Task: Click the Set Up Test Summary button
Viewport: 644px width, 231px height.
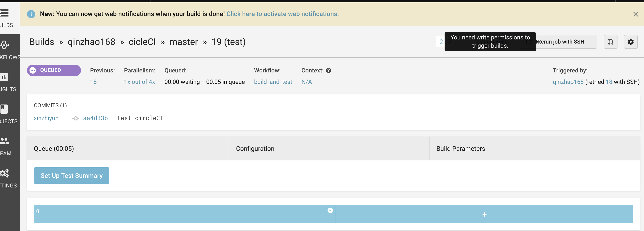Action: [x=72, y=175]
